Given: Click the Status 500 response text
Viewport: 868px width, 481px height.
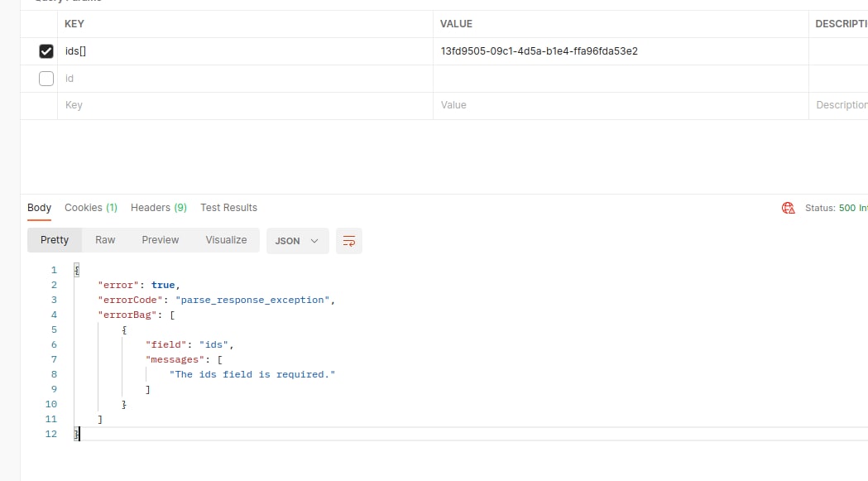Looking at the screenshot, I should (x=836, y=208).
